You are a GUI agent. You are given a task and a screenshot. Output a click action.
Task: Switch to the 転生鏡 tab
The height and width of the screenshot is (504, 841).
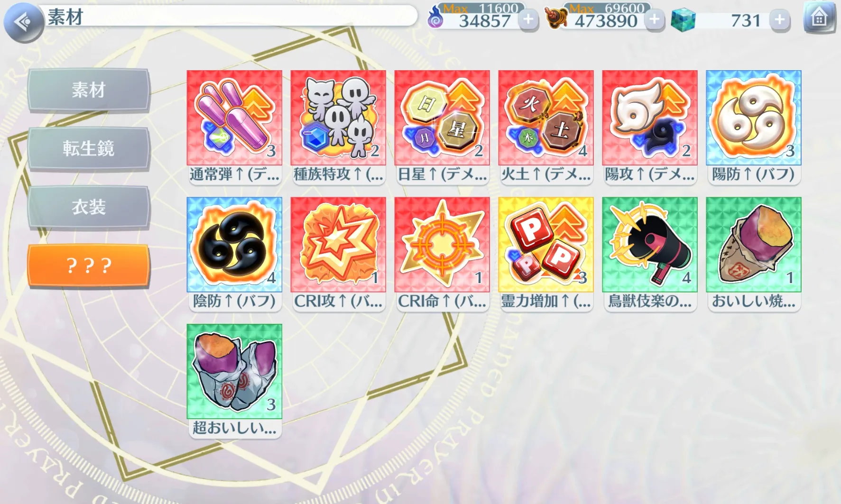pyautogui.click(x=89, y=148)
